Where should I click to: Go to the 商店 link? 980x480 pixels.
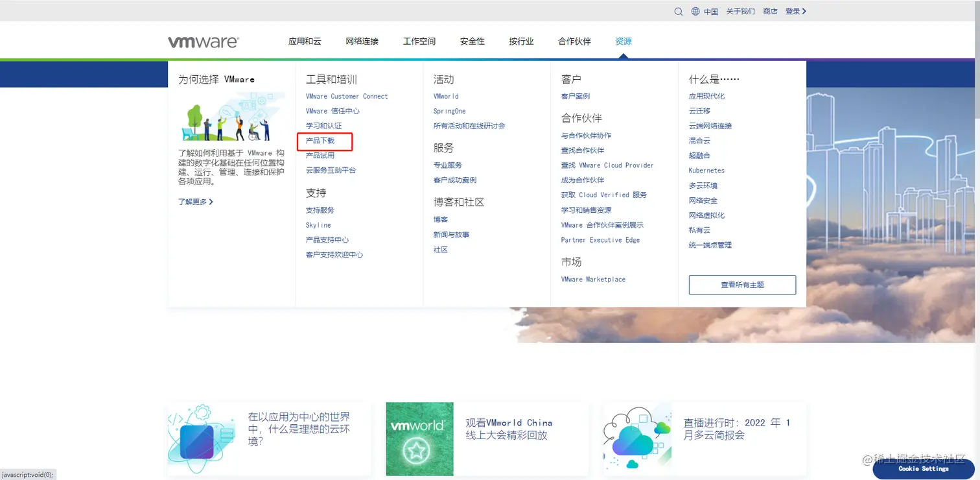(x=770, y=11)
